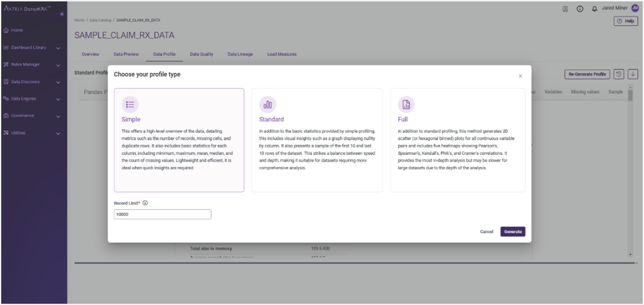Open the profile history icon
Image resolution: width=644 pixels, height=305 pixels.
click(x=619, y=74)
